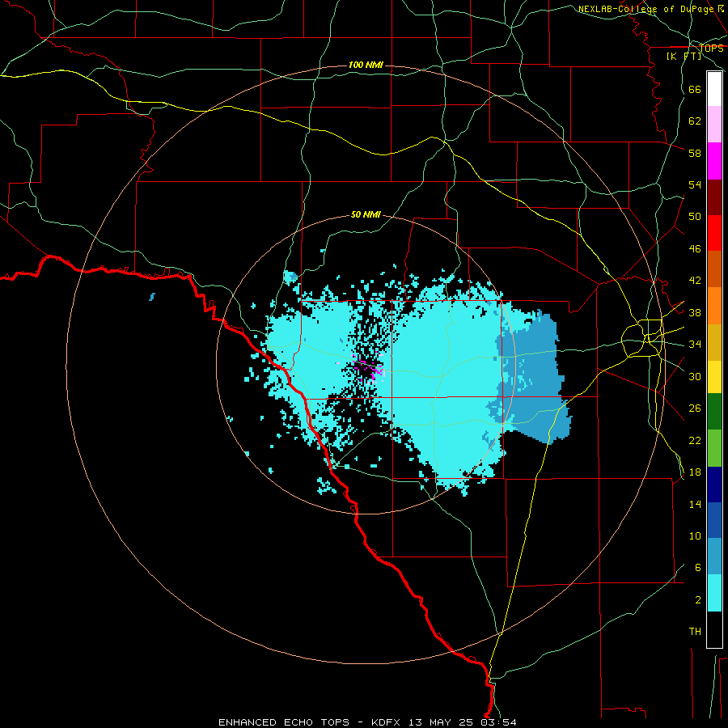This screenshot has height=728, width=728.
Task: Click the 50 NMI range ring label
Action: [366, 214]
